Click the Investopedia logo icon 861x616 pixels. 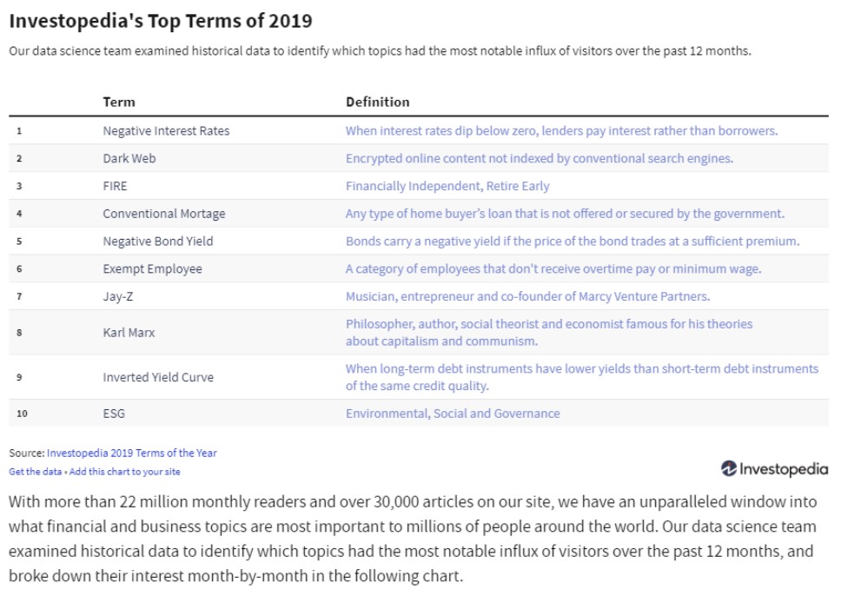(x=729, y=468)
